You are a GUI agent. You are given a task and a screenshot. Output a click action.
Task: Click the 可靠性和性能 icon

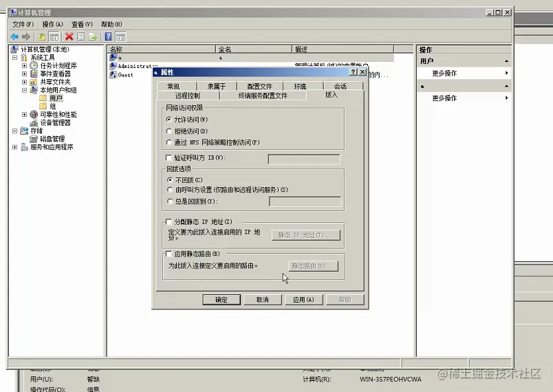point(34,114)
